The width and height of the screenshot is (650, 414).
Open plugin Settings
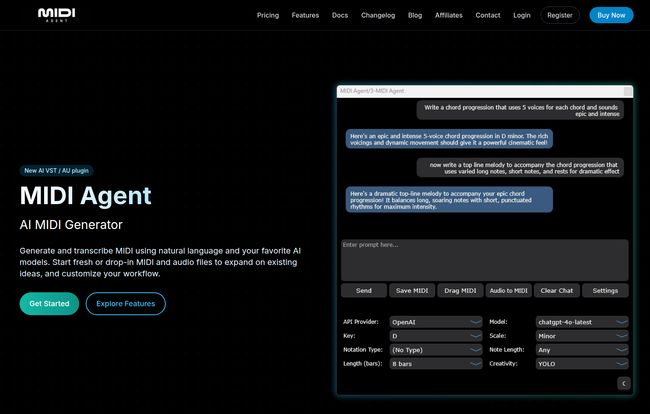pos(605,291)
